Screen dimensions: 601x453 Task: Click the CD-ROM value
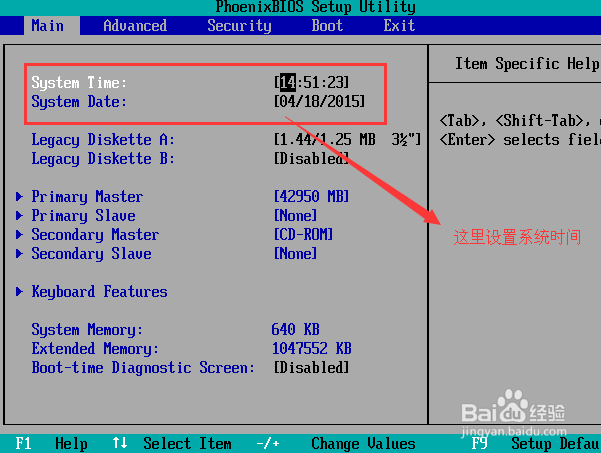(x=303, y=235)
